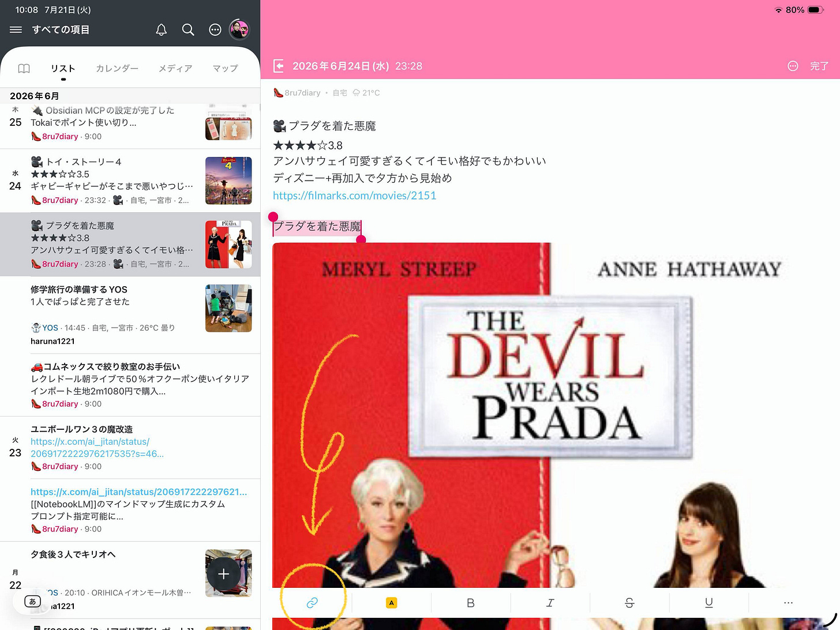The width and height of the screenshot is (840, 630).
Task: Select the マップ tab
Action: pyautogui.click(x=225, y=69)
